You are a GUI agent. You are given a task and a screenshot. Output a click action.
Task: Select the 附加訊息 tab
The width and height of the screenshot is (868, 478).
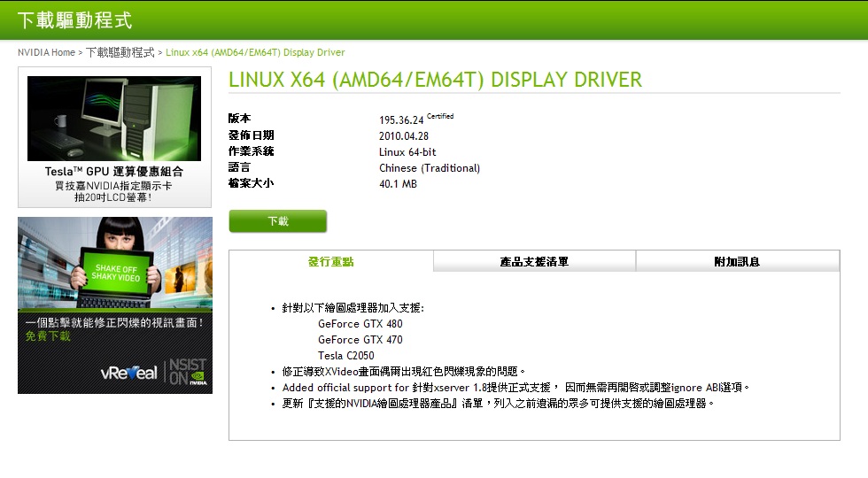pyautogui.click(x=737, y=261)
